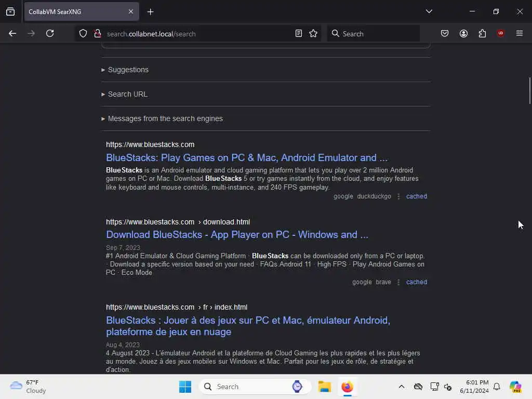
Task: Click the Firefox Search box
Action: (x=373, y=34)
